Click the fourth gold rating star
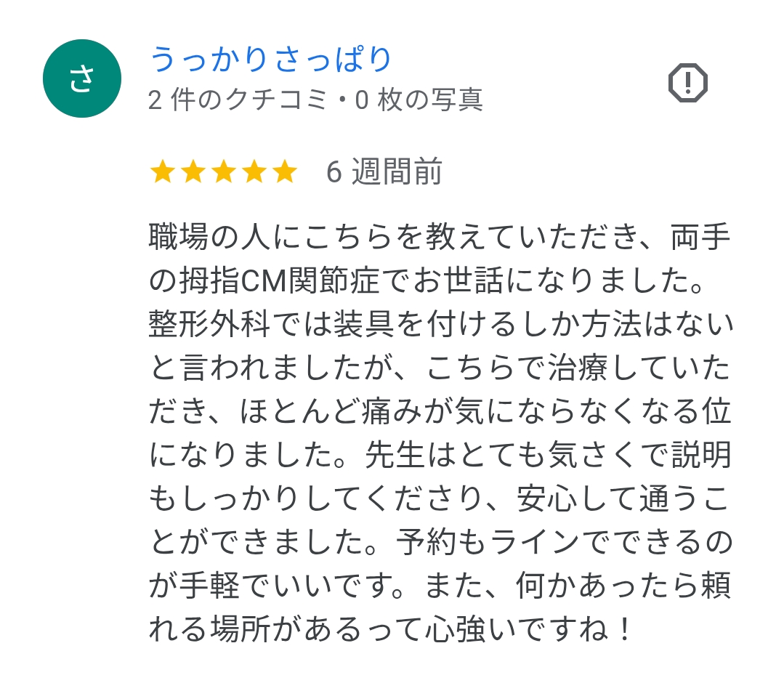 coord(254,172)
